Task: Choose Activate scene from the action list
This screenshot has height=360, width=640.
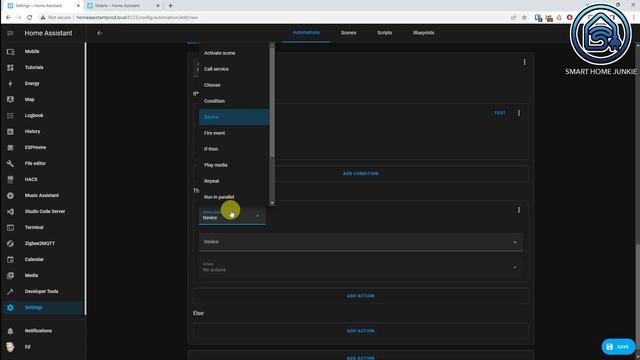Action: coord(234,53)
